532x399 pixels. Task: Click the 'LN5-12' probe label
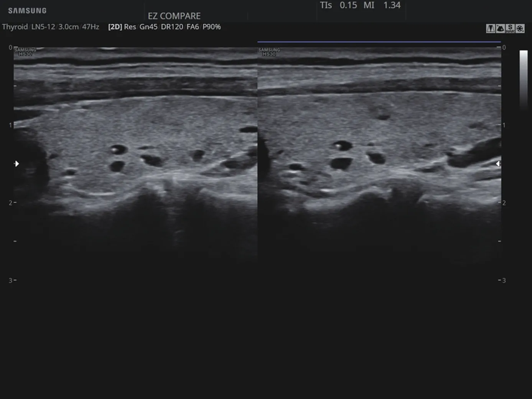pyautogui.click(x=43, y=27)
